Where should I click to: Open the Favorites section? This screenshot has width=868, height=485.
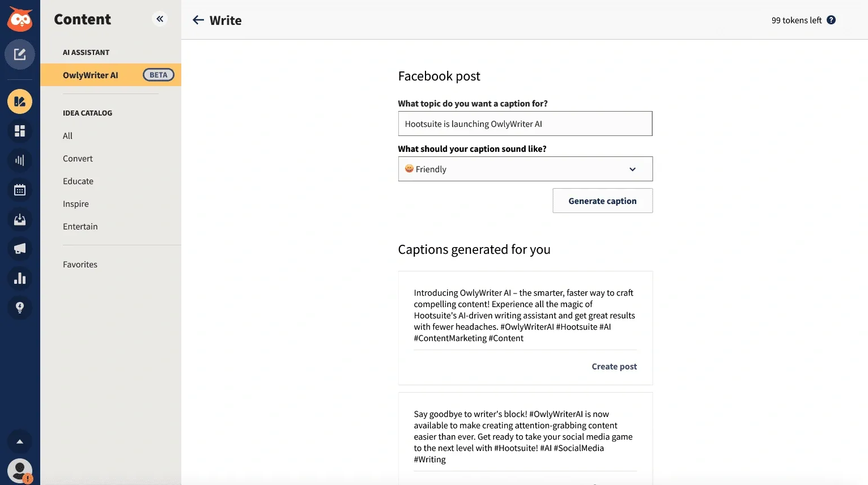pos(80,264)
